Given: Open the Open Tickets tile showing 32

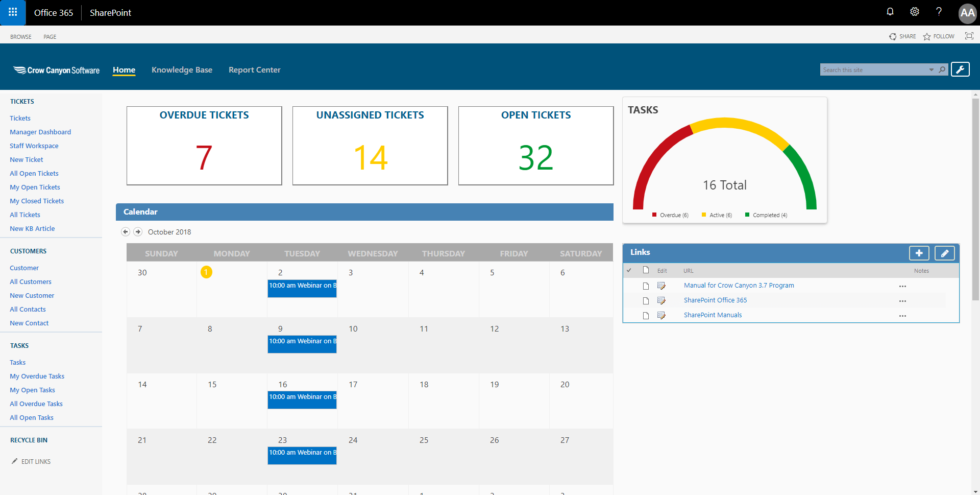Looking at the screenshot, I should point(536,146).
